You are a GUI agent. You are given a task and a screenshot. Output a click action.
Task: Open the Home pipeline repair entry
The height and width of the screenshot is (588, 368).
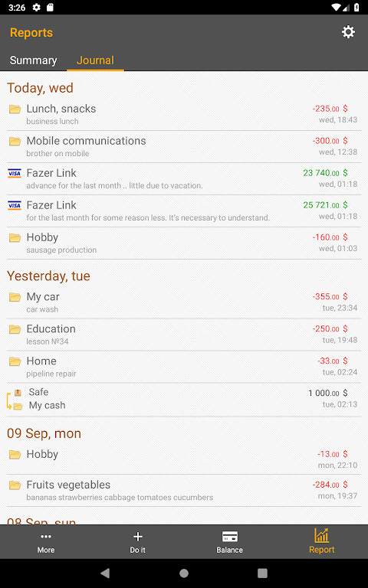coord(184,367)
